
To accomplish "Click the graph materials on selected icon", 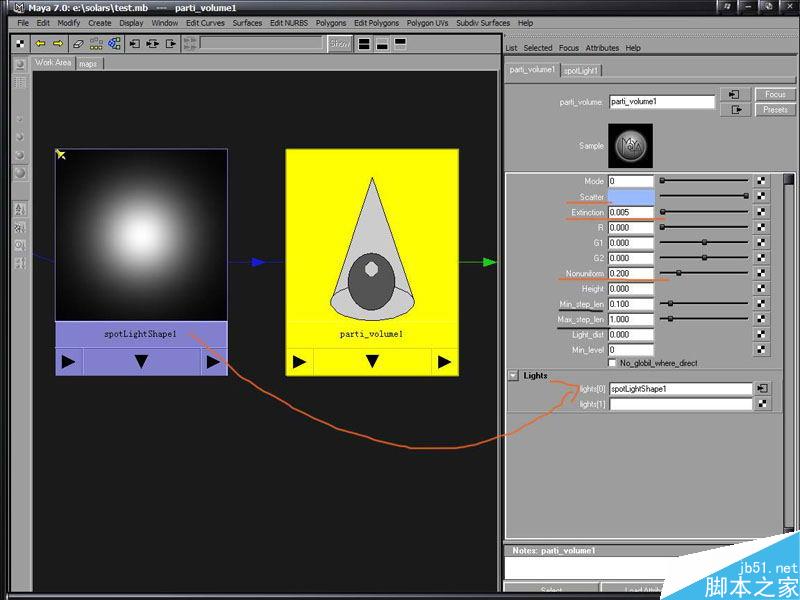I will [114, 44].
